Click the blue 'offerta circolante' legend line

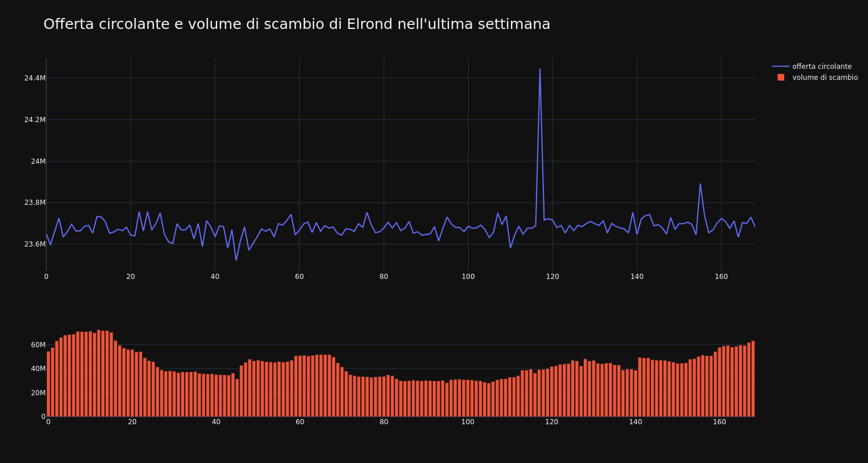pyautogui.click(x=781, y=67)
